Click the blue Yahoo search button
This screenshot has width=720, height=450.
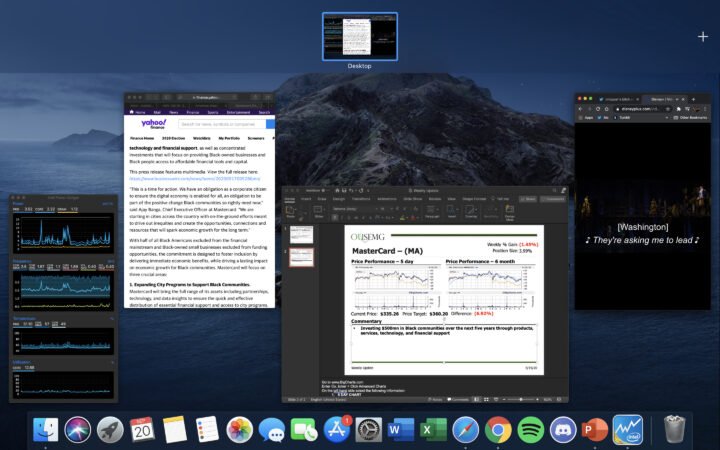[270, 124]
